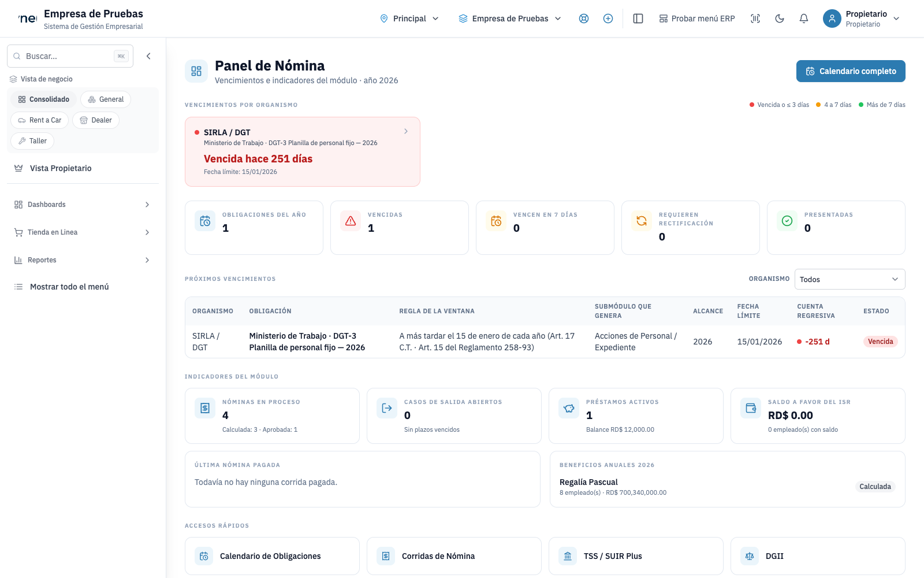Select the Rent a Car view chip
The width and height of the screenshot is (924, 578).
coord(40,120)
